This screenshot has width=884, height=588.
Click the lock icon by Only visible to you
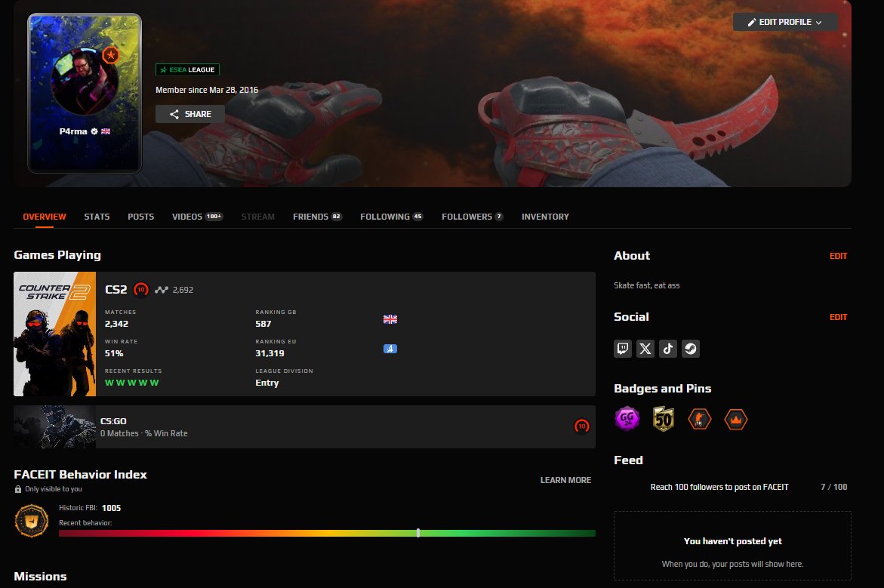pyautogui.click(x=18, y=489)
